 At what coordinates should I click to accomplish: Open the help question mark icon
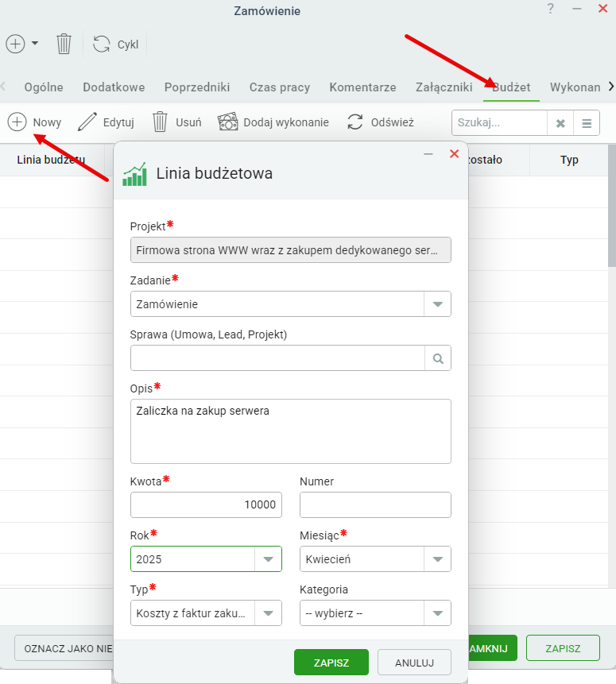pyautogui.click(x=551, y=9)
